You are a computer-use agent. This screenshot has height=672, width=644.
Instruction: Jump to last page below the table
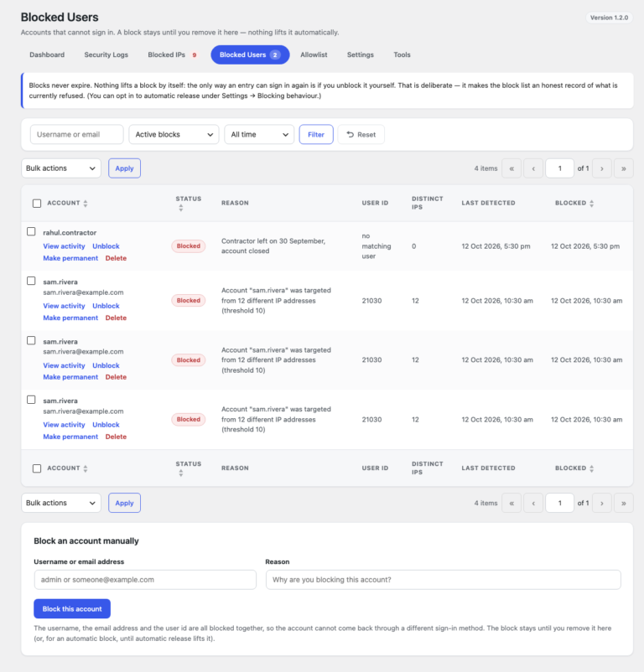[x=624, y=503]
